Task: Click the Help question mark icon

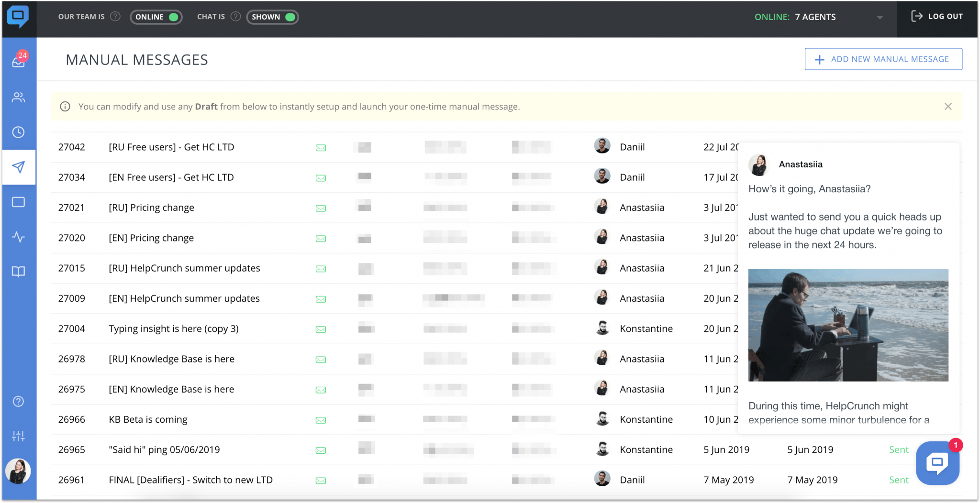Action: coord(18,401)
